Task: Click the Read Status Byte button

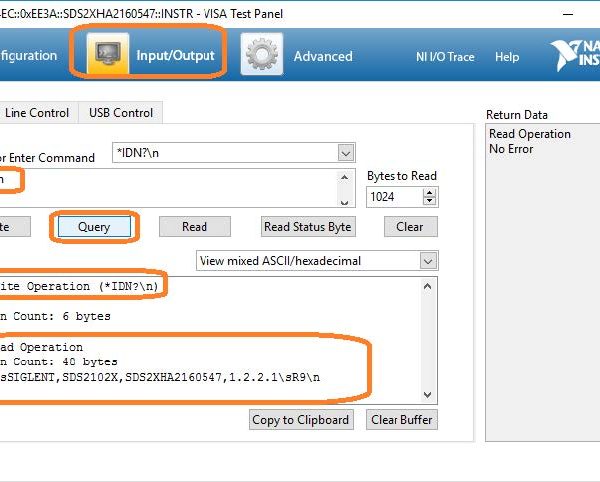Action: [308, 227]
